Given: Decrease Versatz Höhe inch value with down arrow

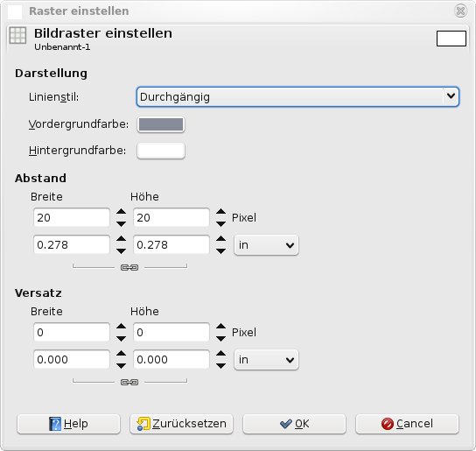Looking at the screenshot, I should click(x=220, y=365).
